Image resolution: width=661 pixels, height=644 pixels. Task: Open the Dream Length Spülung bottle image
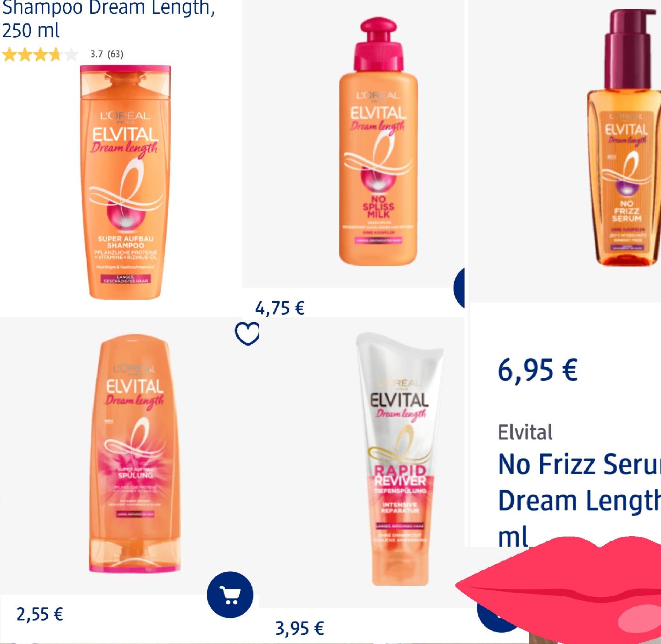tap(134, 454)
